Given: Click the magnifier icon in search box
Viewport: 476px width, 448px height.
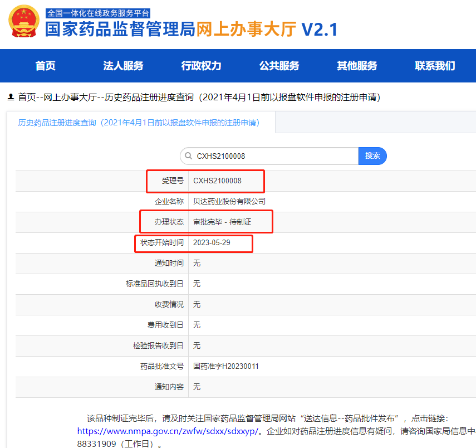Looking at the screenshot, I should point(188,156).
